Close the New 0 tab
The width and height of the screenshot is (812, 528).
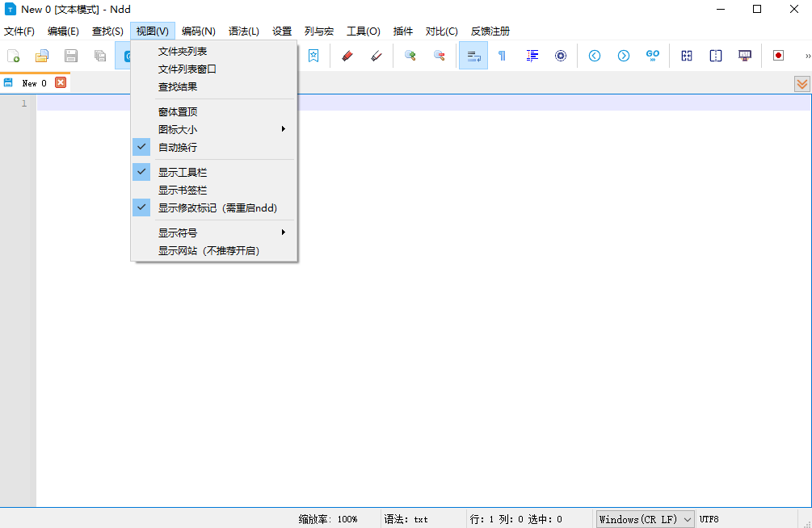click(x=61, y=83)
